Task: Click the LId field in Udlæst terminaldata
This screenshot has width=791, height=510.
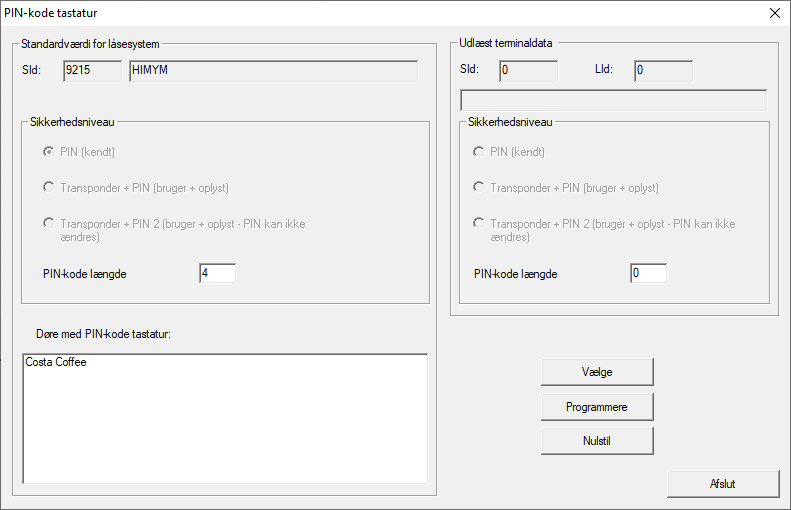Action: click(662, 71)
